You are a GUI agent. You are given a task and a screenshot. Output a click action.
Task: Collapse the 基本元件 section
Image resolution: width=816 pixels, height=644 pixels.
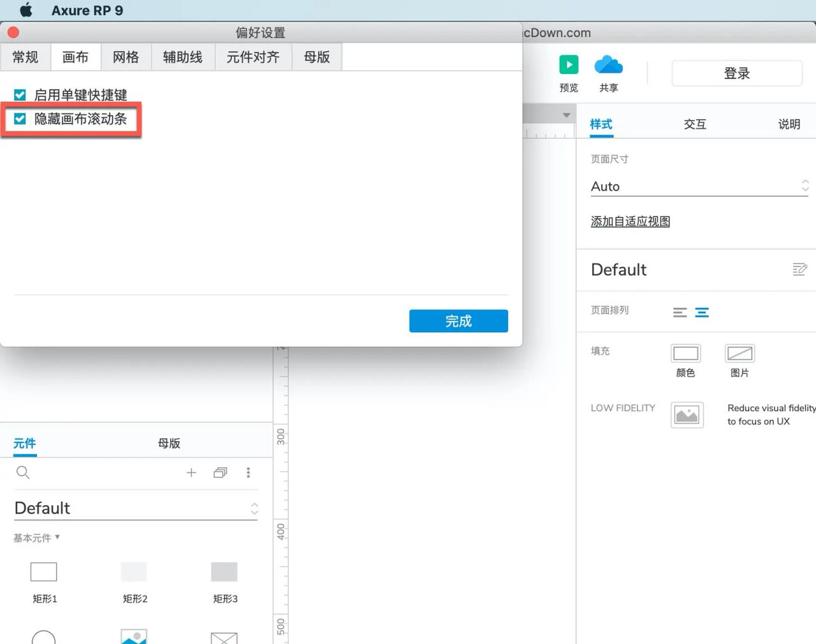[57, 538]
